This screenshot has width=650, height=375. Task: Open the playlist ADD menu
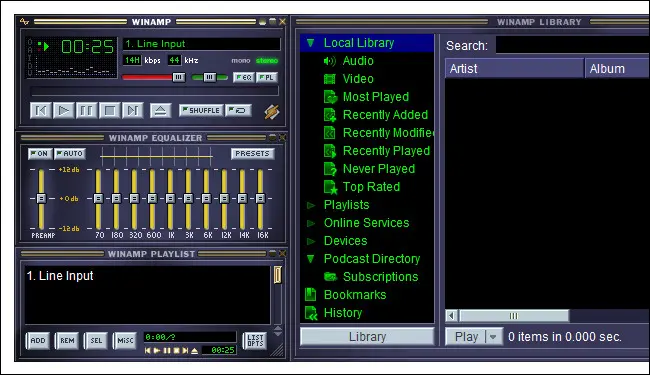tap(38, 341)
